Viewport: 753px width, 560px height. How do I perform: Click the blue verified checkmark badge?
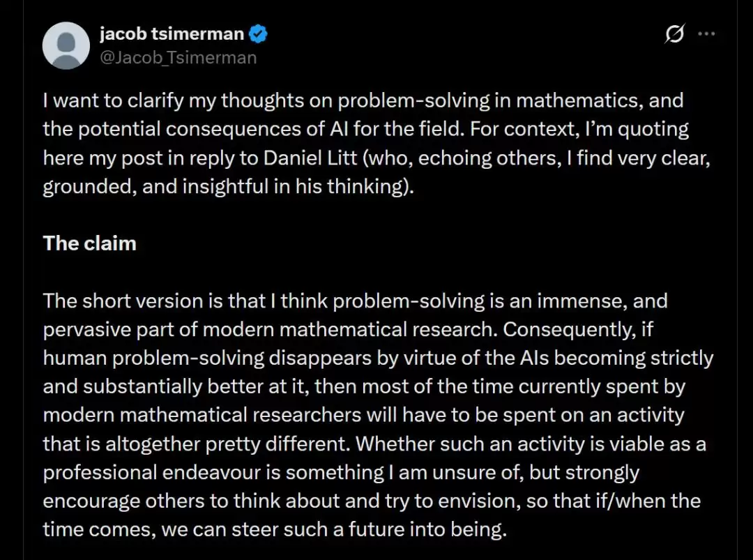click(259, 34)
